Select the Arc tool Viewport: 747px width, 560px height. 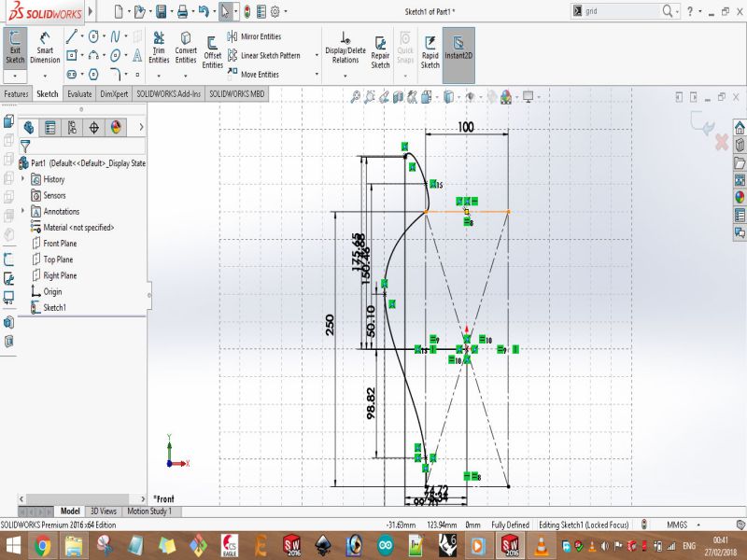click(93, 56)
